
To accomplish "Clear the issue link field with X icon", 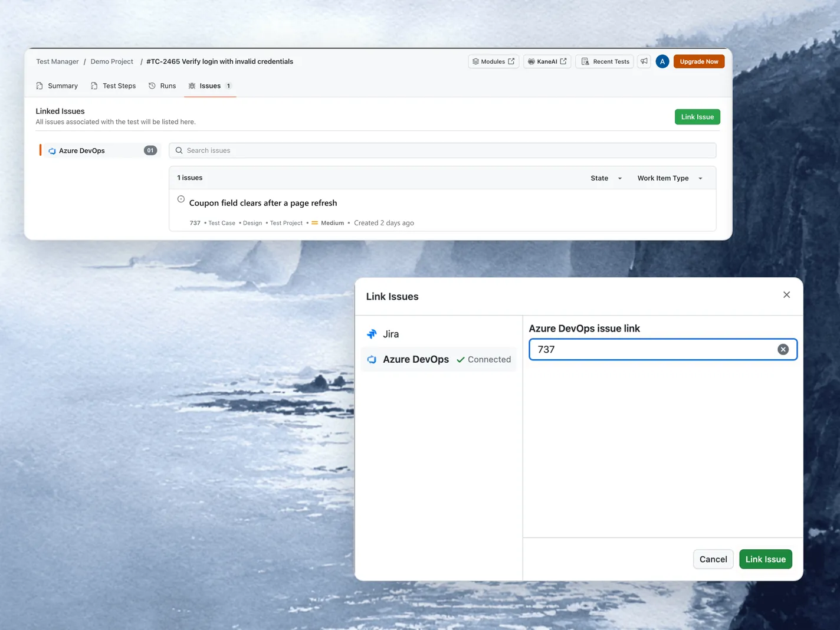I will coord(783,349).
